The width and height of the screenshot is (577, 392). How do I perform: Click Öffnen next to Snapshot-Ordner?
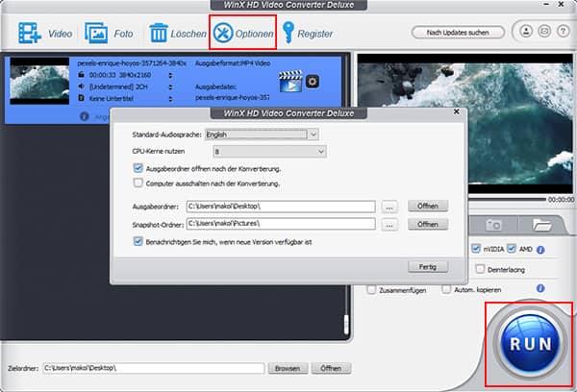point(428,224)
